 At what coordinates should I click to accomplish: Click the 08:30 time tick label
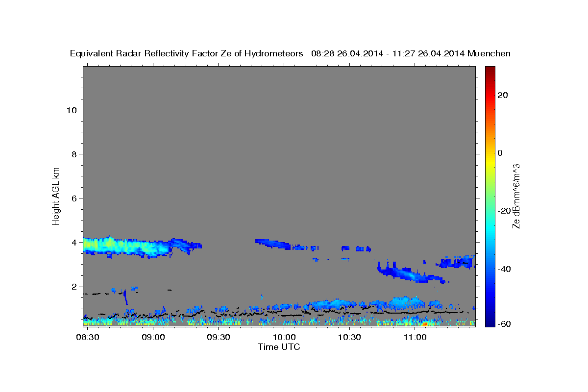pos(88,338)
